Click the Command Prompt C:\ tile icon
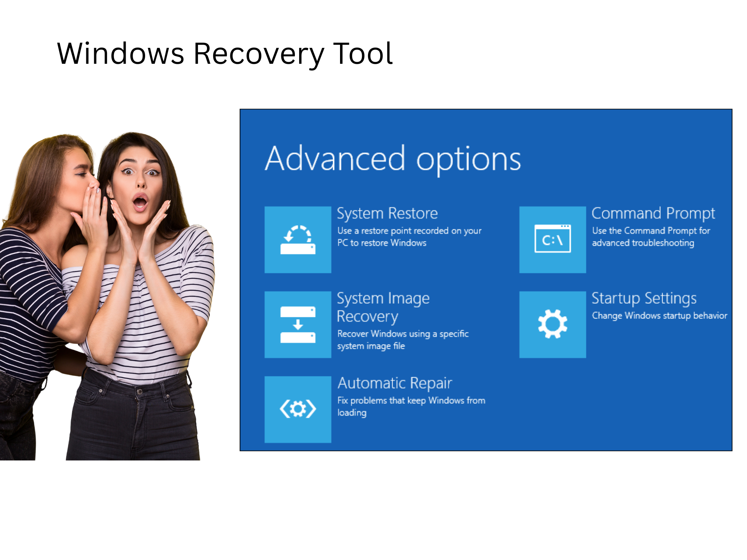The image size is (747, 560). click(552, 240)
